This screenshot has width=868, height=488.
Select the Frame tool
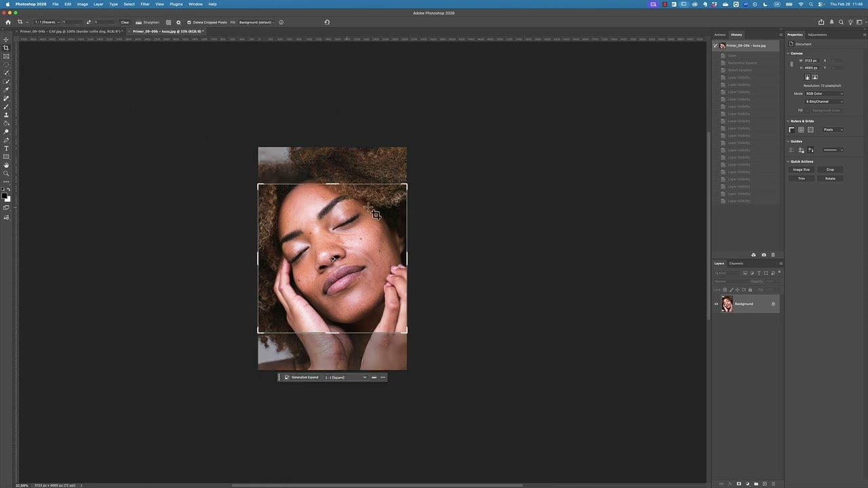click(x=6, y=56)
